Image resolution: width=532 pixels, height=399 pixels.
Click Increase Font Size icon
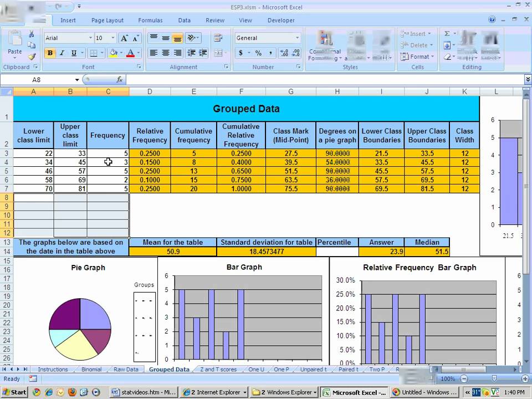[x=125, y=38]
